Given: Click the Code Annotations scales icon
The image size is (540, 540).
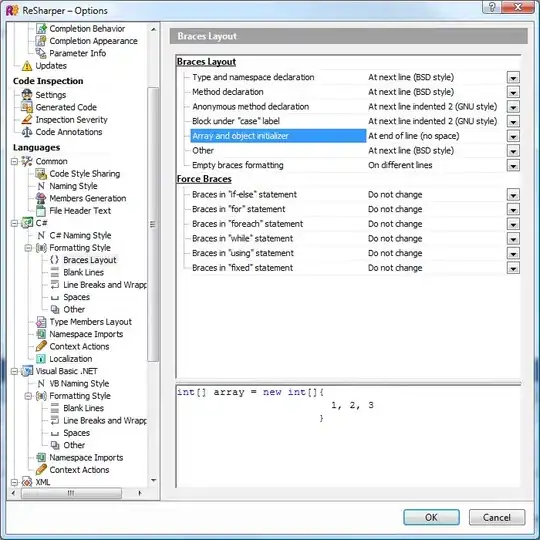Looking at the screenshot, I should click(x=27, y=132).
